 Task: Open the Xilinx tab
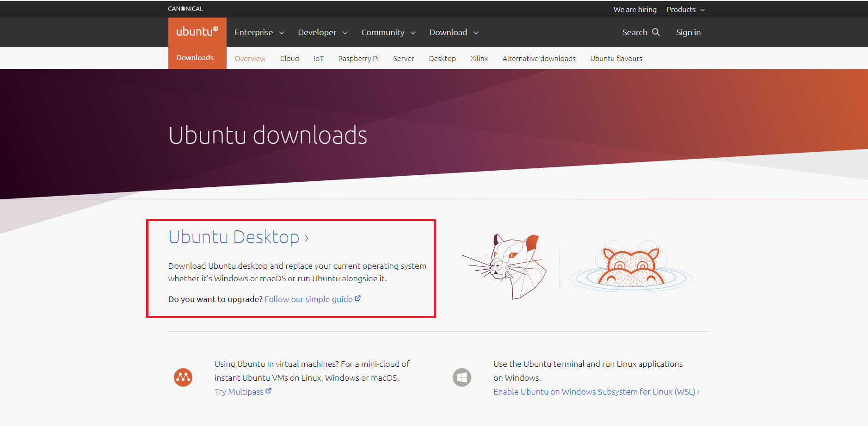pos(479,58)
